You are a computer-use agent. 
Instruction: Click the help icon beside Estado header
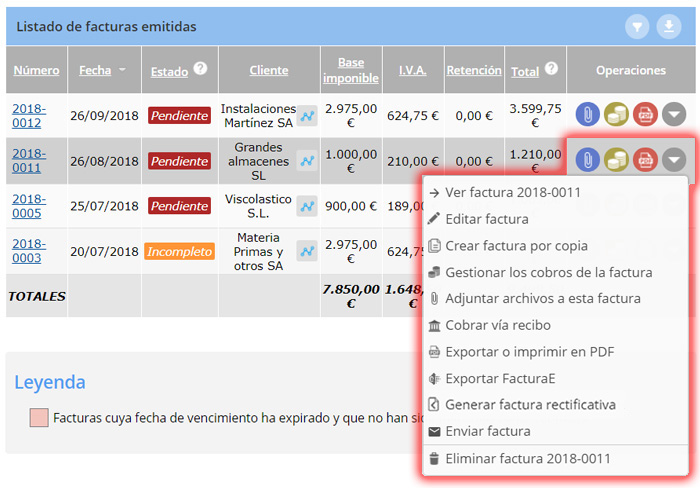coord(200,68)
